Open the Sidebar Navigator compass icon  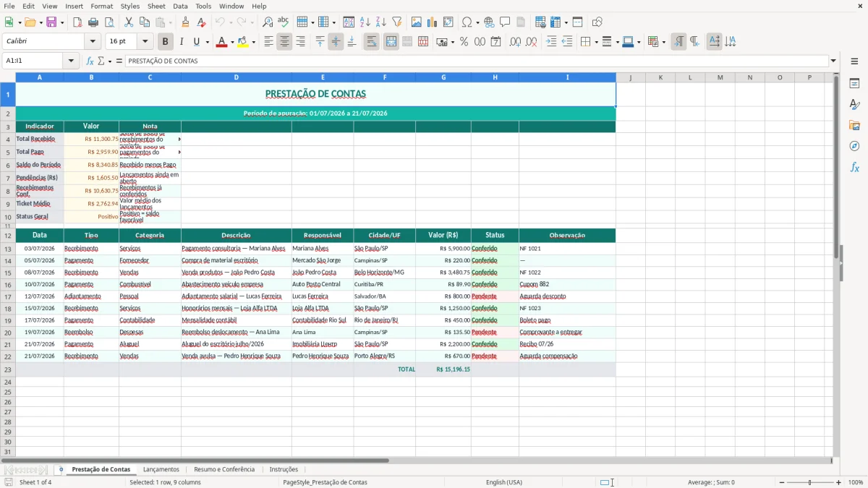click(854, 146)
